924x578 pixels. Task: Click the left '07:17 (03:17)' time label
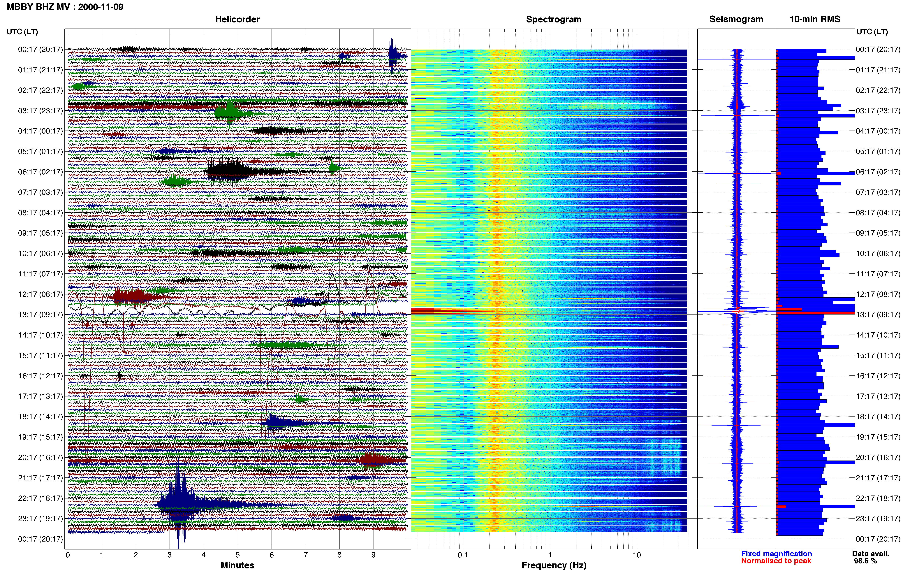[41, 192]
